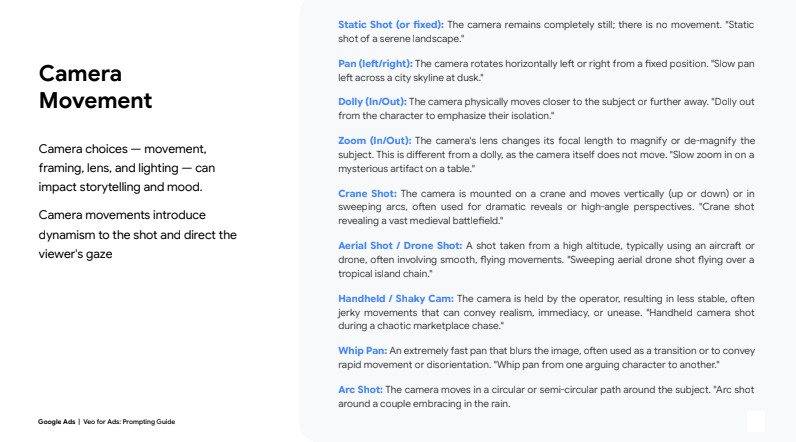Click the "Camera Movement" slide title

click(95, 87)
